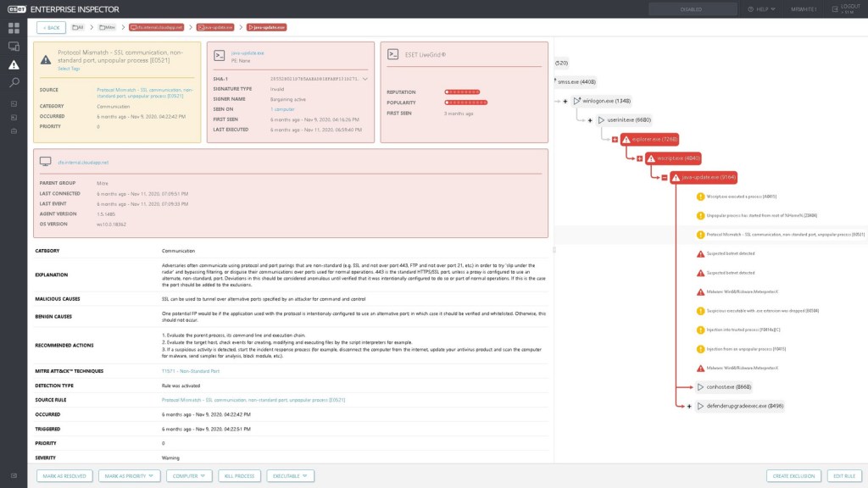This screenshot has height=488, width=868.
Task: Click the Create Exclusion button
Action: (793, 476)
